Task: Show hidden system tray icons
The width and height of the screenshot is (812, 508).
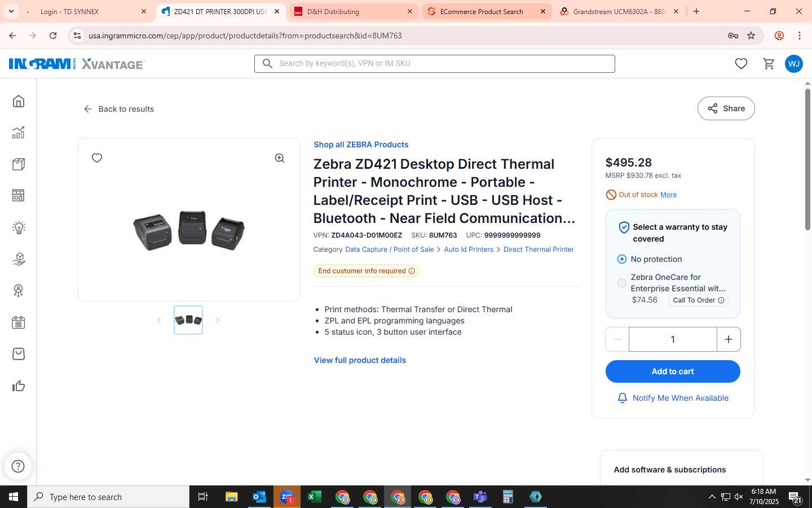Action: pos(712,497)
